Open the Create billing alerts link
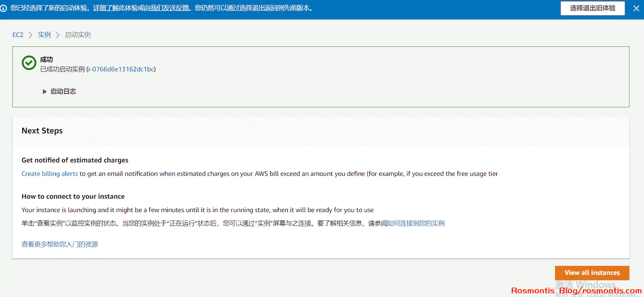The height and width of the screenshot is (297, 644). (50, 174)
